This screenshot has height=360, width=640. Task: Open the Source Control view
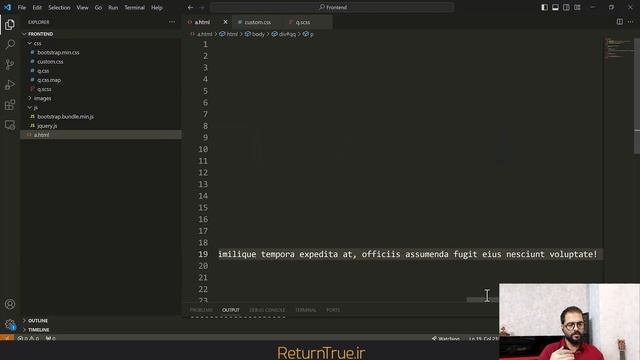[x=10, y=64]
